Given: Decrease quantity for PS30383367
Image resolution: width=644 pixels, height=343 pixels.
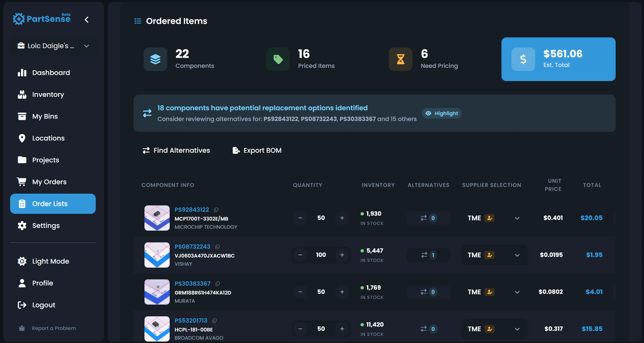Looking at the screenshot, I should [x=300, y=292].
